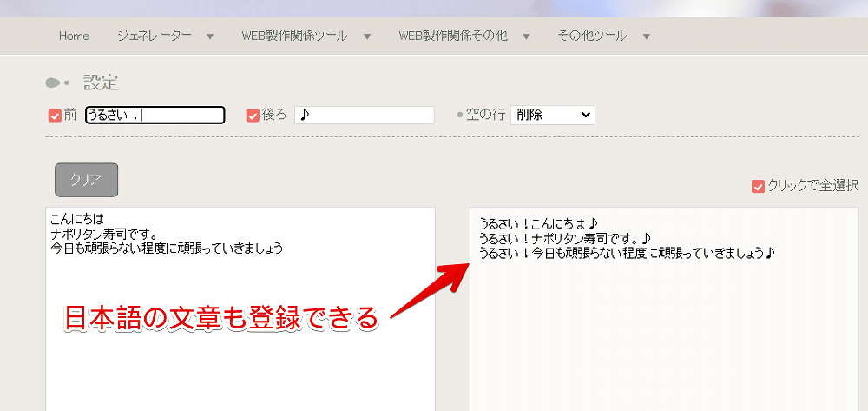This screenshot has height=411, width=868.
Task: Open the WEB製作関係ツール menu
Action: tap(294, 36)
